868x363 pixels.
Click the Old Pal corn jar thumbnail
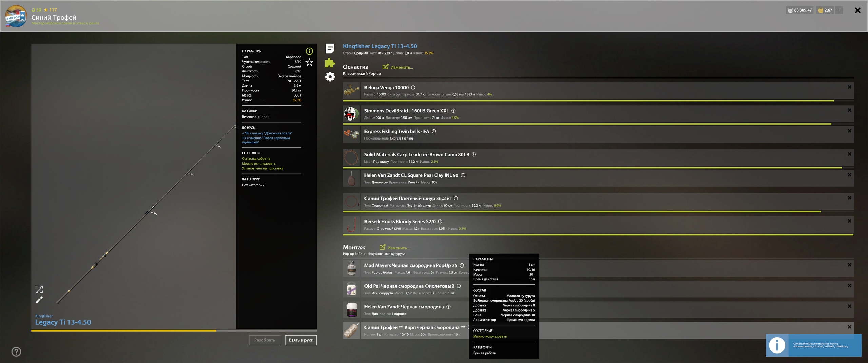pos(351,289)
